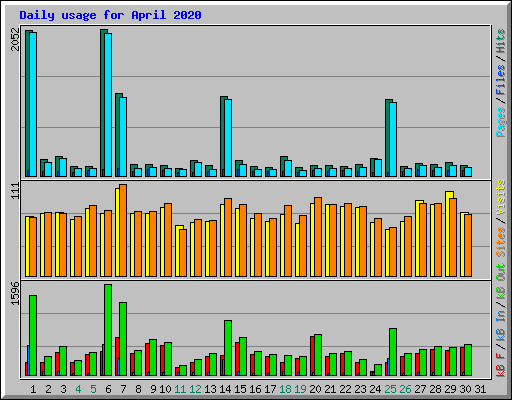
Task: Click the cyan hits bar for day 14
Action: pos(228,138)
